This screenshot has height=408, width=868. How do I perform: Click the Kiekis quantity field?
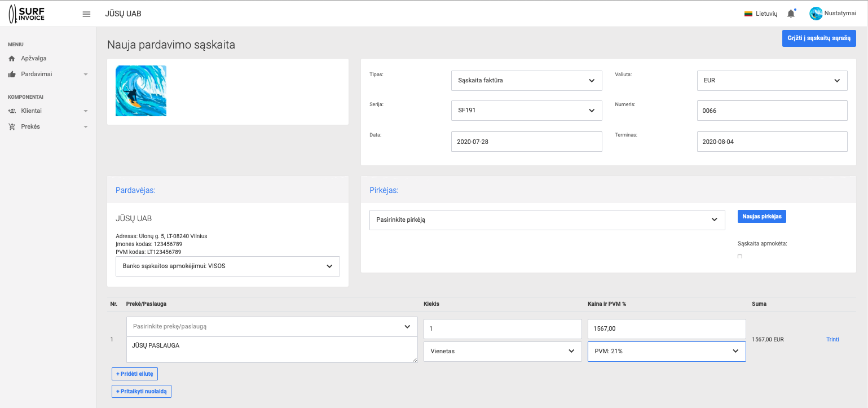click(x=503, y=329)
